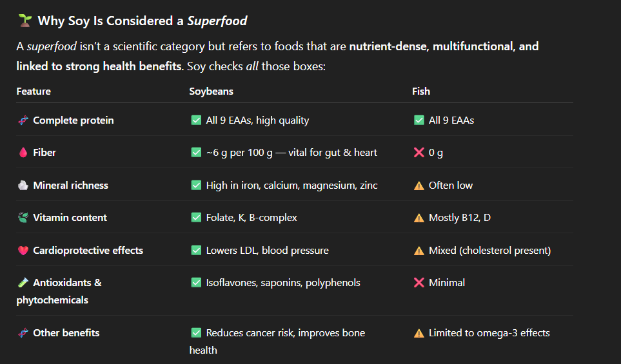Click the Why Soy Is Considered a Superfood heading

coord(142,21)
